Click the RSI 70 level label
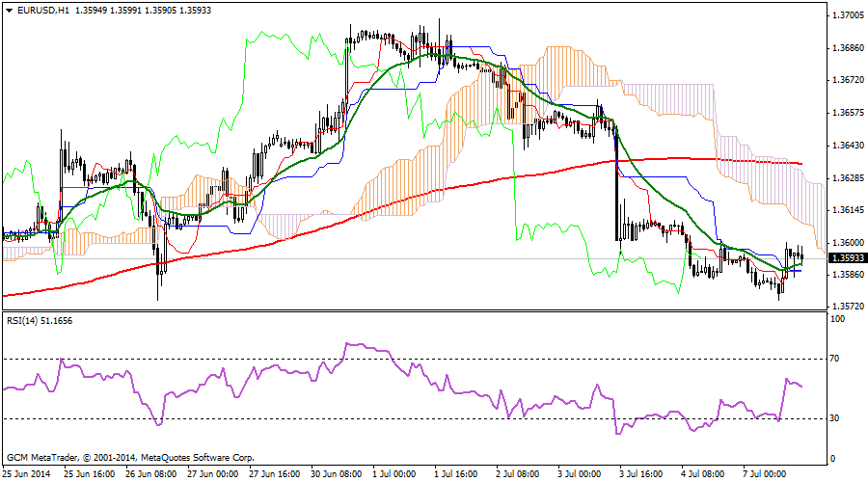The image size is (868, 482). point(835,359)
